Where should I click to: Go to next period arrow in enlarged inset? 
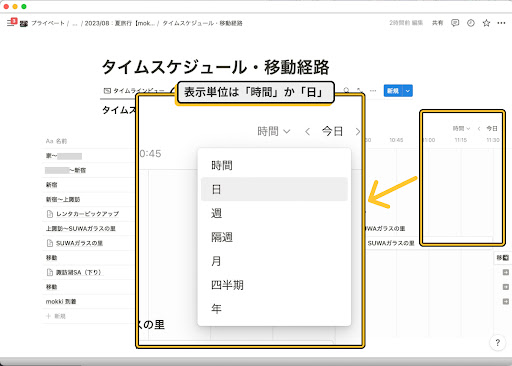[357, 132]
